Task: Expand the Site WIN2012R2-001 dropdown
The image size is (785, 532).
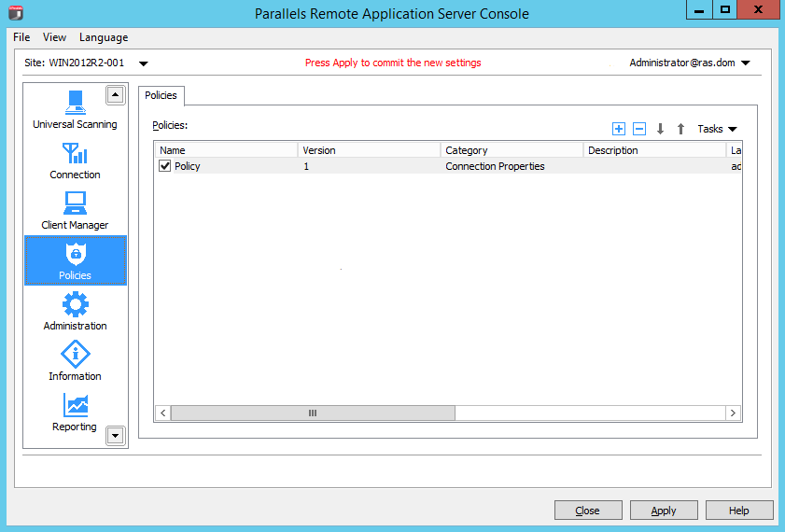Action: [x=143, y=63]
